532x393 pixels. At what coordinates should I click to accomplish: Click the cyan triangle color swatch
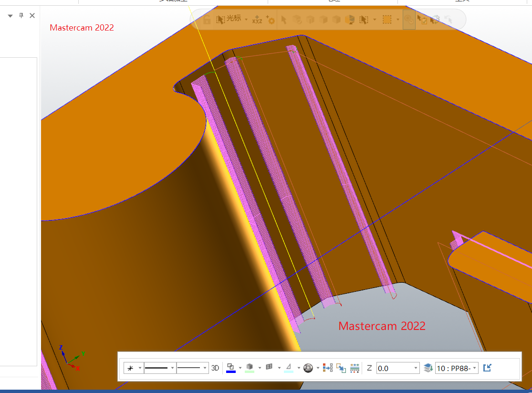(289, 368)
